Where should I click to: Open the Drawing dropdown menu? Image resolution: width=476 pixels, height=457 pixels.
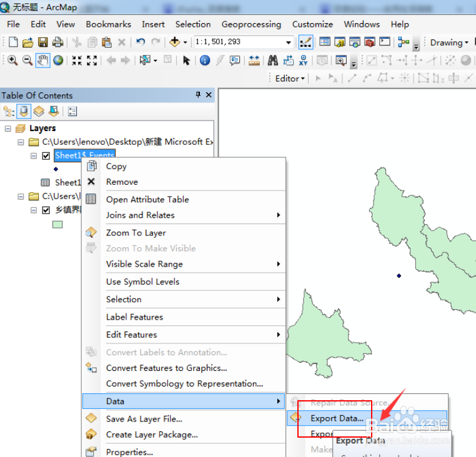449,42
